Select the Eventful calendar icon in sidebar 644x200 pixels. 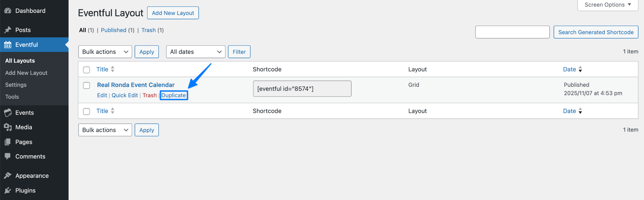8,45
